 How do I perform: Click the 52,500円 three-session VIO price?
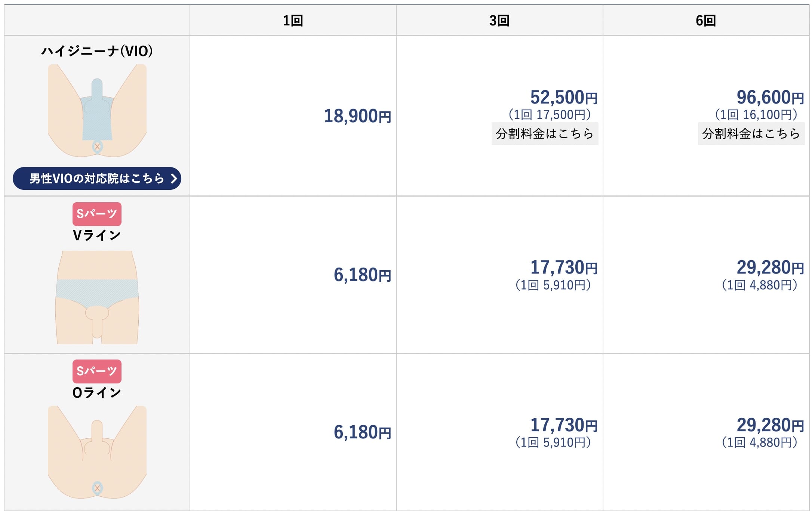pyautogui.click(x=563, y=98)
